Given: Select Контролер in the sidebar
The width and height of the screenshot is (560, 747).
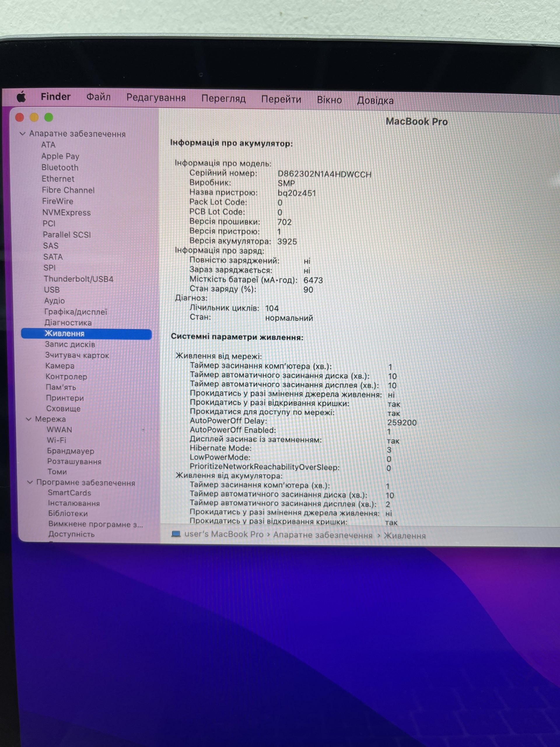Looking at the screenshot, I should [x=66, y=376].
